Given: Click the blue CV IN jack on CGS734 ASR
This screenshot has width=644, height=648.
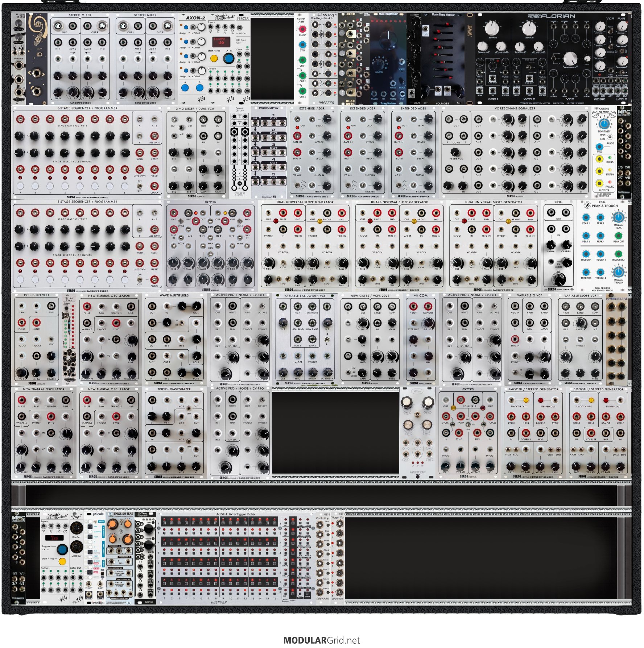Looking at the screenshot, I should pos(302,45).
